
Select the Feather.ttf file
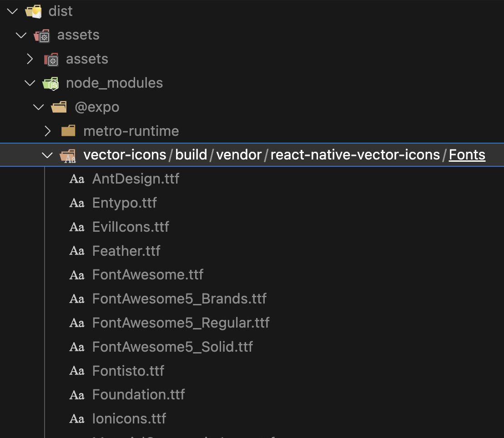126,250
